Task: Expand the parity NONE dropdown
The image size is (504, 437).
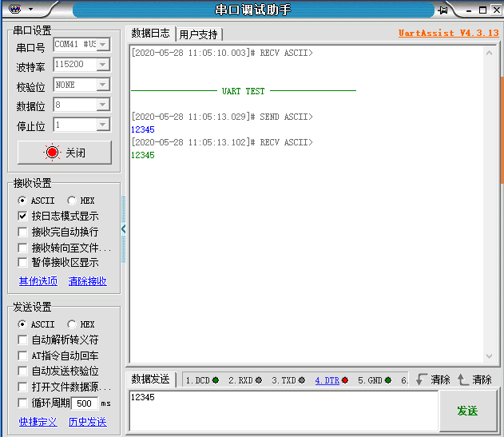Action: coord(103,85)
